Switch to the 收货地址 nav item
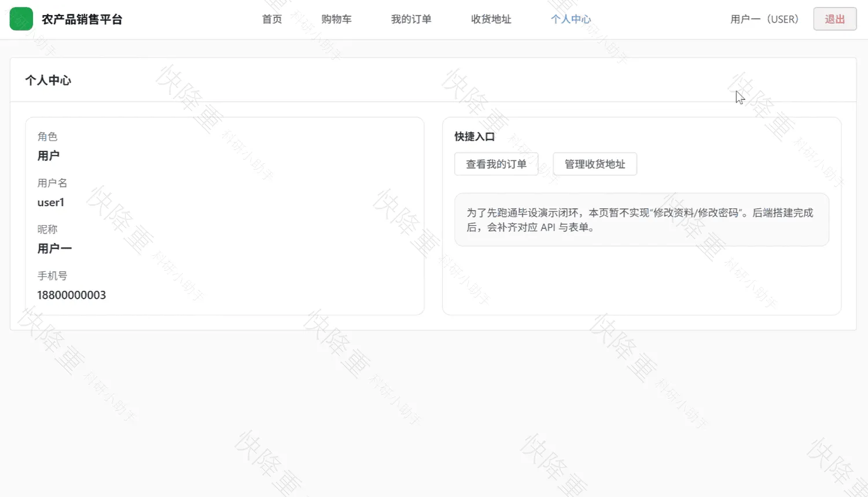The height and width of the screenshot is (497, 868). click(491, 19)
